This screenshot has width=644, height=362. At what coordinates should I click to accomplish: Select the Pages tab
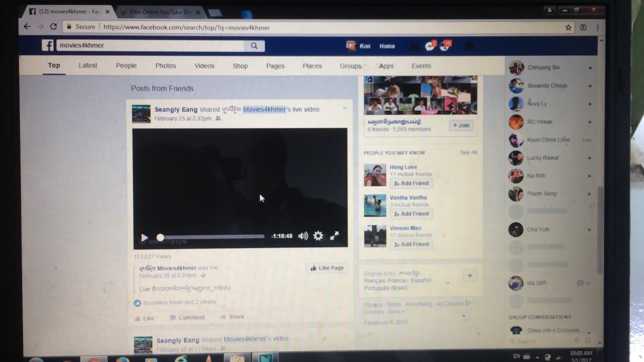coord(275,66)
